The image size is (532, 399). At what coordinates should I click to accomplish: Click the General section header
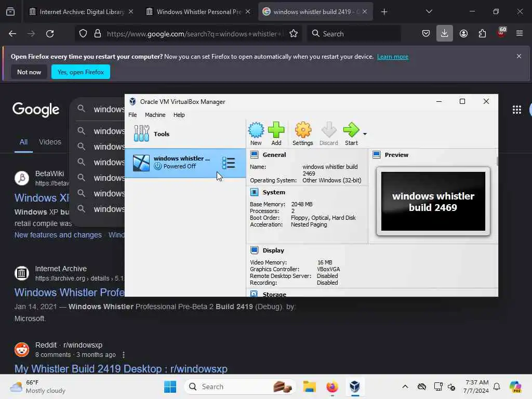274,155
